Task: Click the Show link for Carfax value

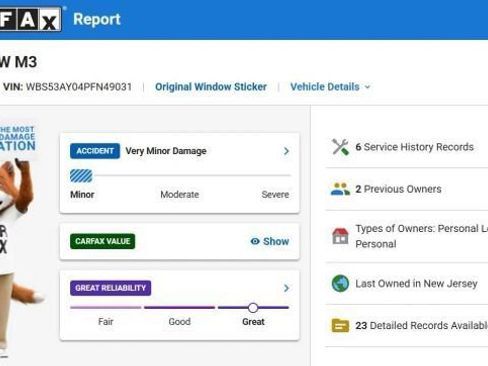Action: tap(276, 241)
